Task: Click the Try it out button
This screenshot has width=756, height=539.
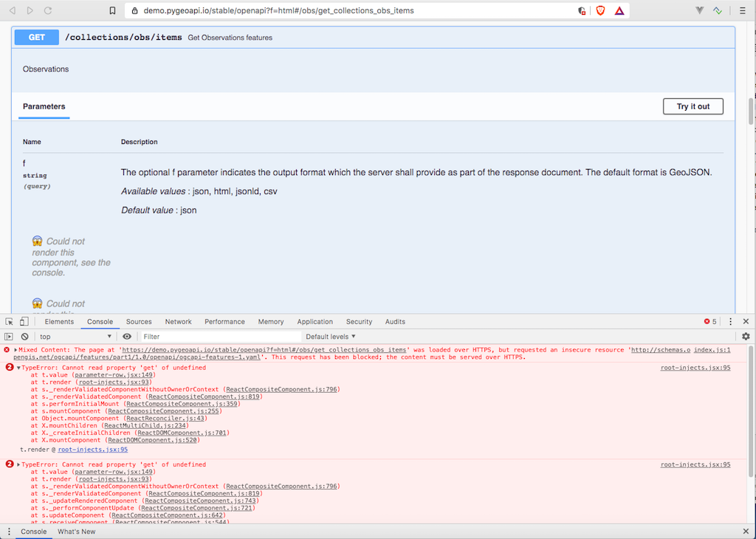Action: coord(693,106)
